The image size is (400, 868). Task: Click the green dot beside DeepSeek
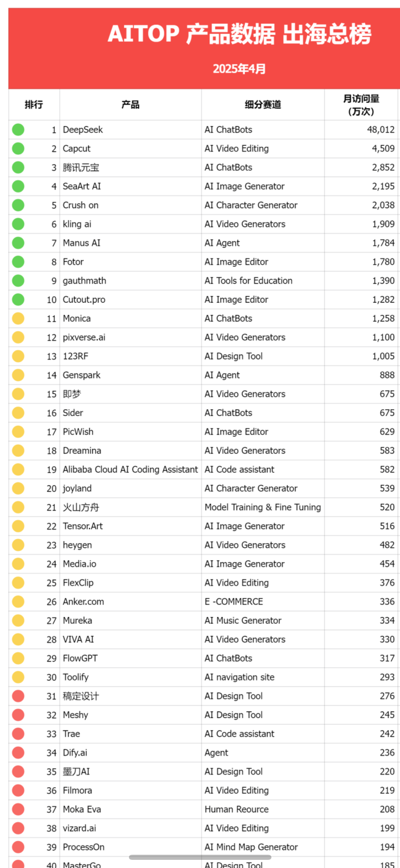click(x=18, y=129)
